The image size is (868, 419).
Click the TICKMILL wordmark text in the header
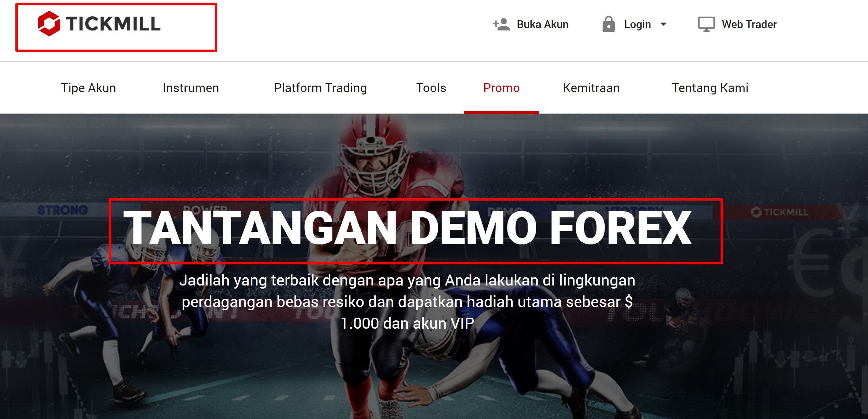click(x=113, y=24)
